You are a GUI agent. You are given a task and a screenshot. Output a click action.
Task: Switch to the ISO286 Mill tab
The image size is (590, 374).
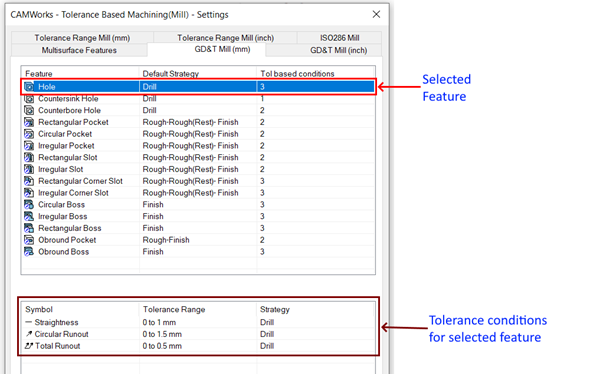pyautogui.click(x=339, y=38)
